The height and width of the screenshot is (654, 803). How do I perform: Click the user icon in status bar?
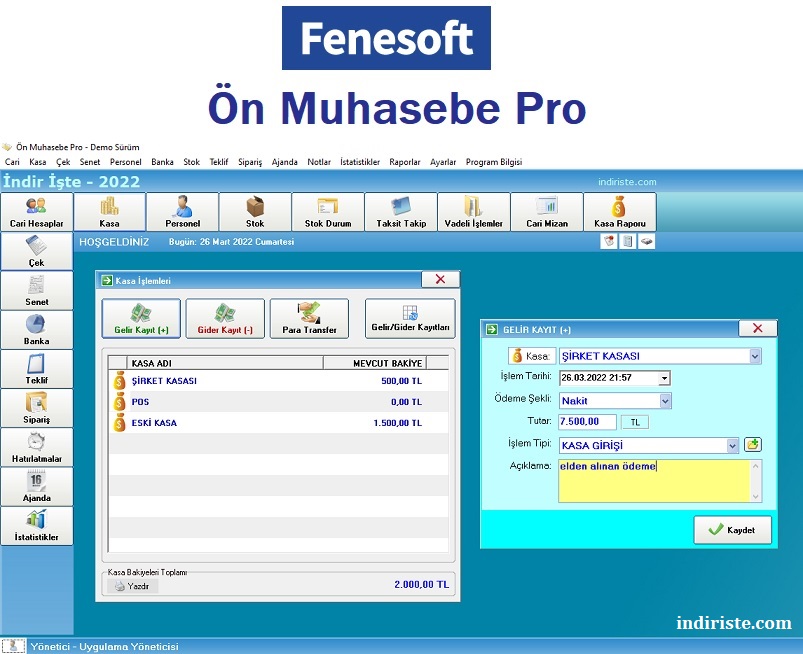click(x=14, y=646)
